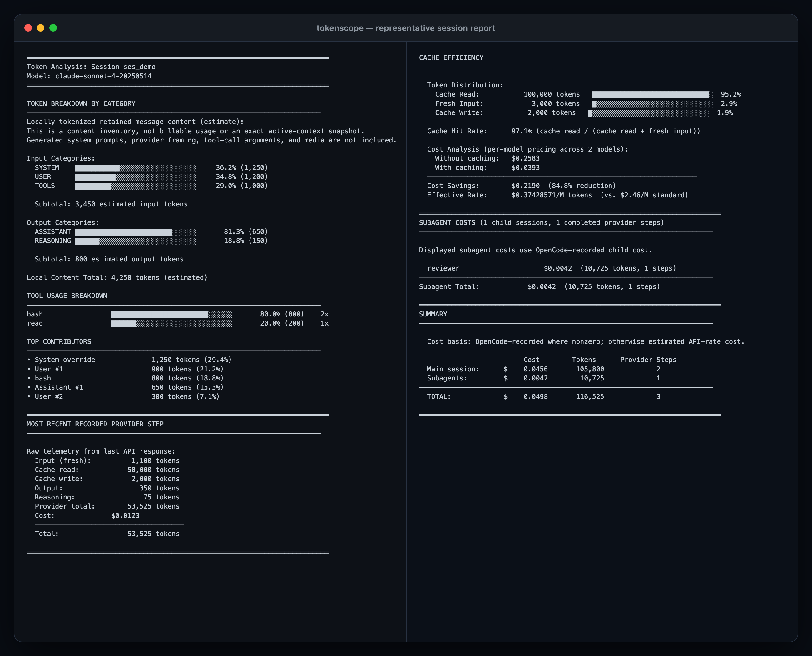Select the 'reviewer' subagent row
The width and height of the screenshot is (812, 656).
point(552,268)
